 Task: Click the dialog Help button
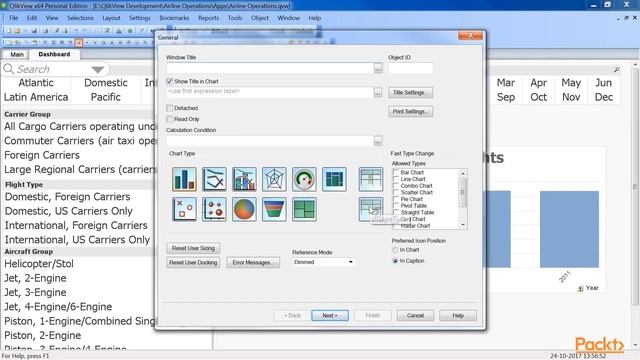pyautogui.click(x=458, y=316)
